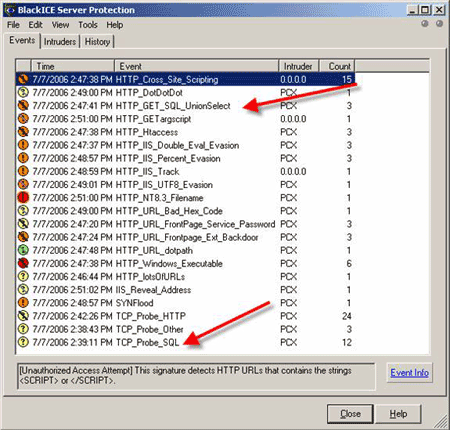Image resolution: width=450 pixels, height=430 pixels.
Task: Click the warning icon beside HTTP_IIS_Track
Action: (23, 171)
